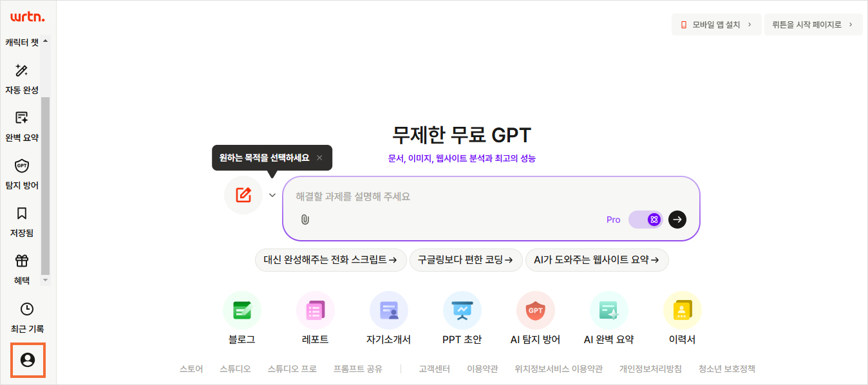Open 위치정보서비스 이용약관 link

point(559,369)
